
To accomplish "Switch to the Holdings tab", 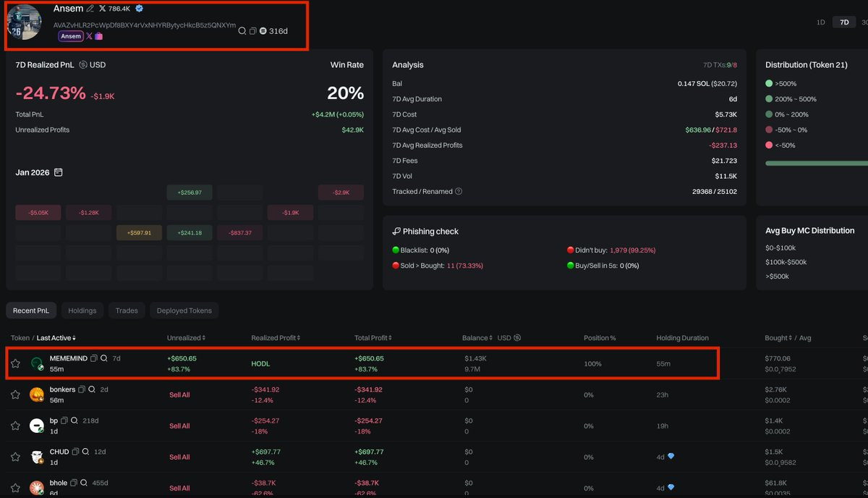I will click(x=82, y=311).
